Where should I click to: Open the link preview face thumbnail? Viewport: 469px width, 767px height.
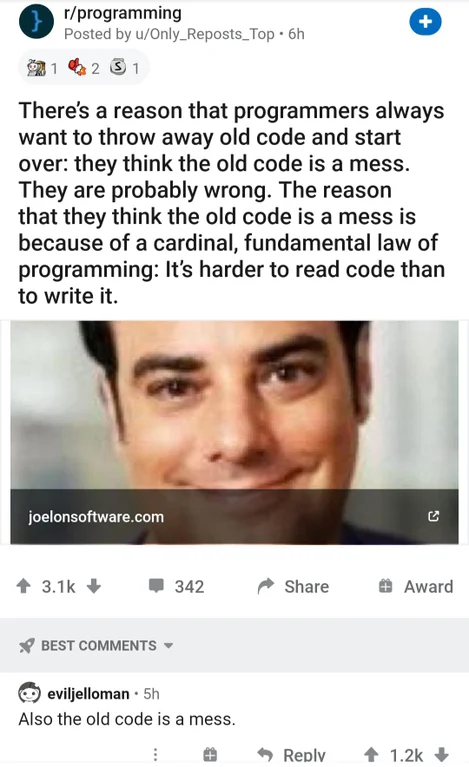click(x=234, y=406)
